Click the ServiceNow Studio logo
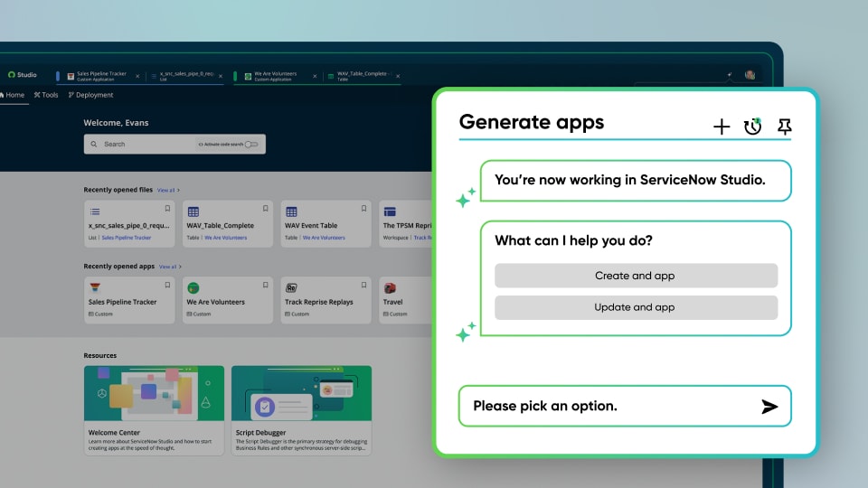The width and height of the screenshot is (868, 488). (22, 75)
